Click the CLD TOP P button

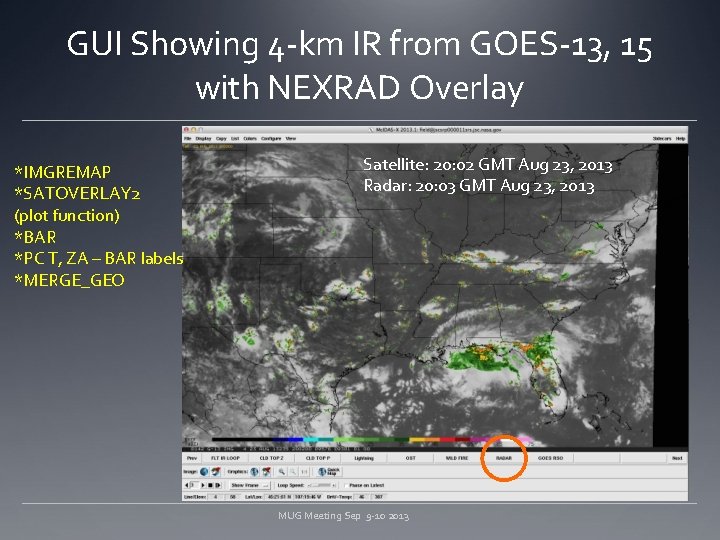pyautogui.click(x=318, y=458)
